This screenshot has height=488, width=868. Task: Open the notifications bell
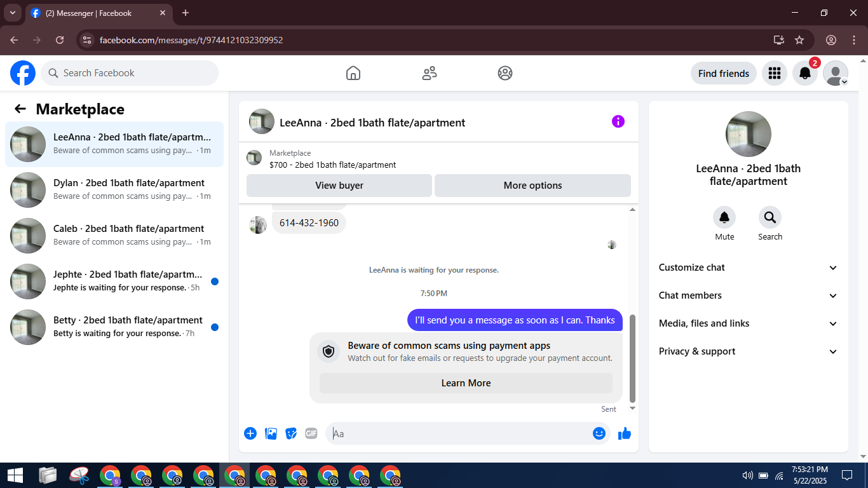[x=804, y=73]
